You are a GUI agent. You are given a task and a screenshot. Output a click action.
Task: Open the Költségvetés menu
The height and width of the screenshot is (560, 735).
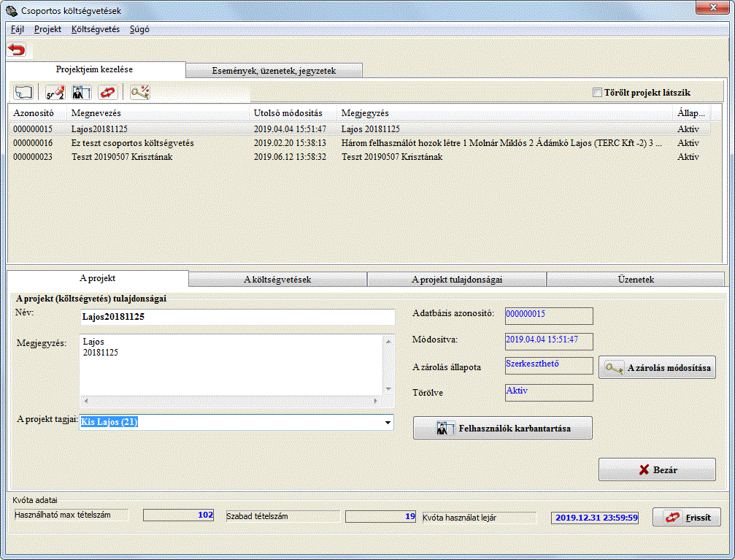click(96, 30)
